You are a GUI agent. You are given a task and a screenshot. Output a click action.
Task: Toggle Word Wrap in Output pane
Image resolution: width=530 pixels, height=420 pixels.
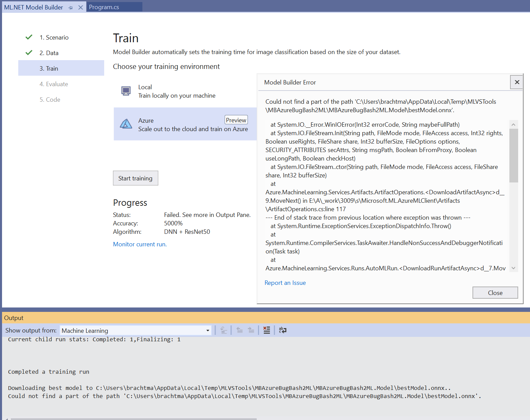(282, 330)
